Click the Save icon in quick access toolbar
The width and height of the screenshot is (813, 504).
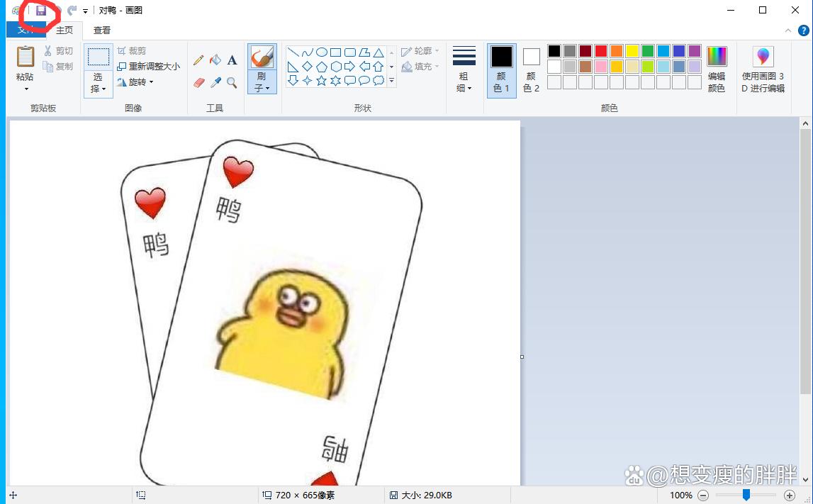(x=41, y=11)
